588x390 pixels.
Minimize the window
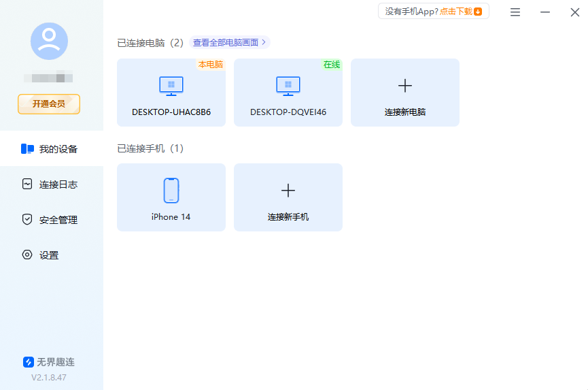point(545,12)
